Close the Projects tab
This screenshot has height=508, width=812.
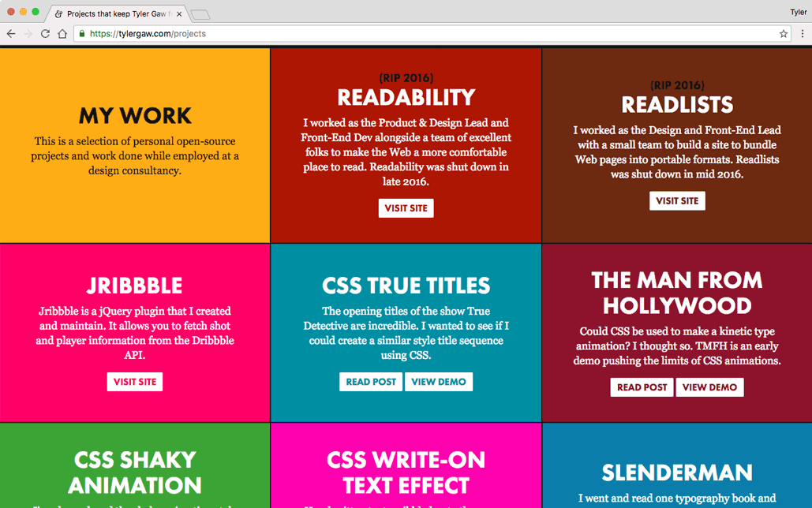(178, 13)
